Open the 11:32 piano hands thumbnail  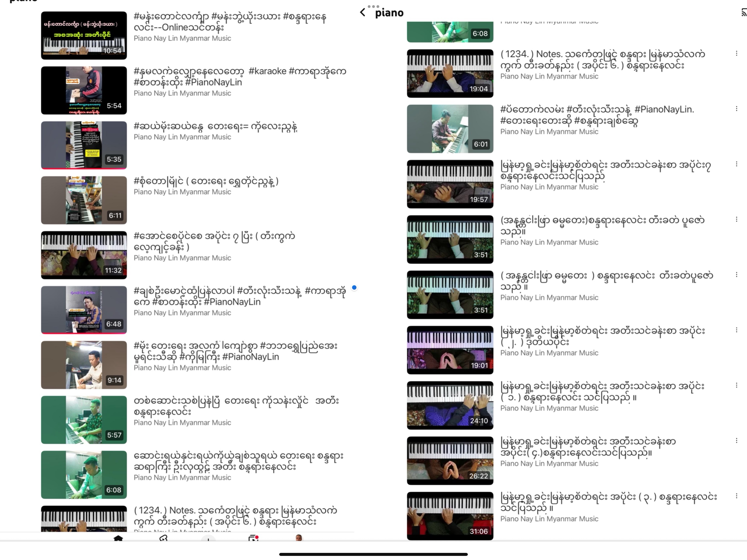pos(84,255)
